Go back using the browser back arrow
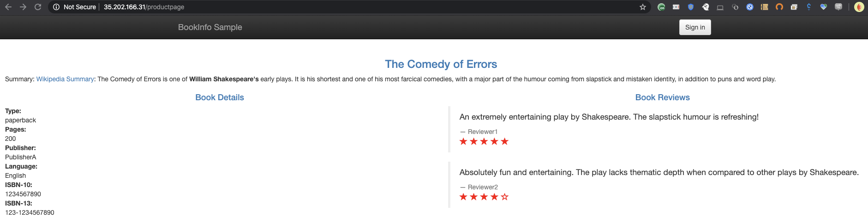The image size is (868, 218). [8, 7]
